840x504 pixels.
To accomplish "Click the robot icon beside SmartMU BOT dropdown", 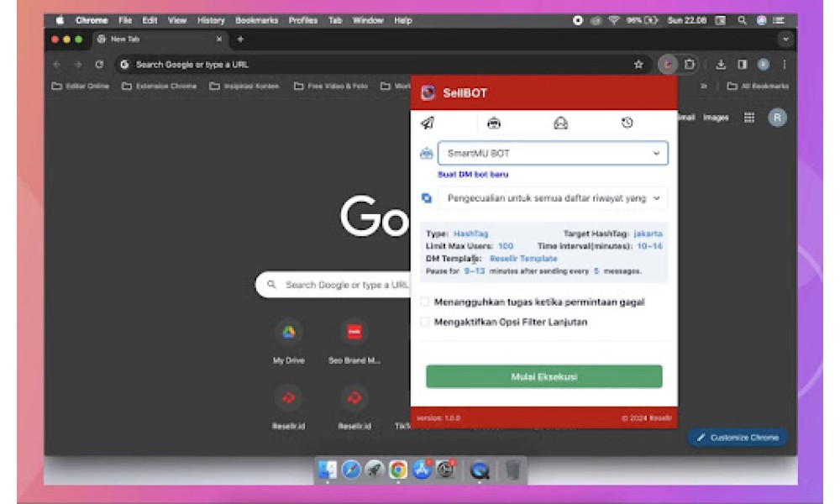I will 427,154.
